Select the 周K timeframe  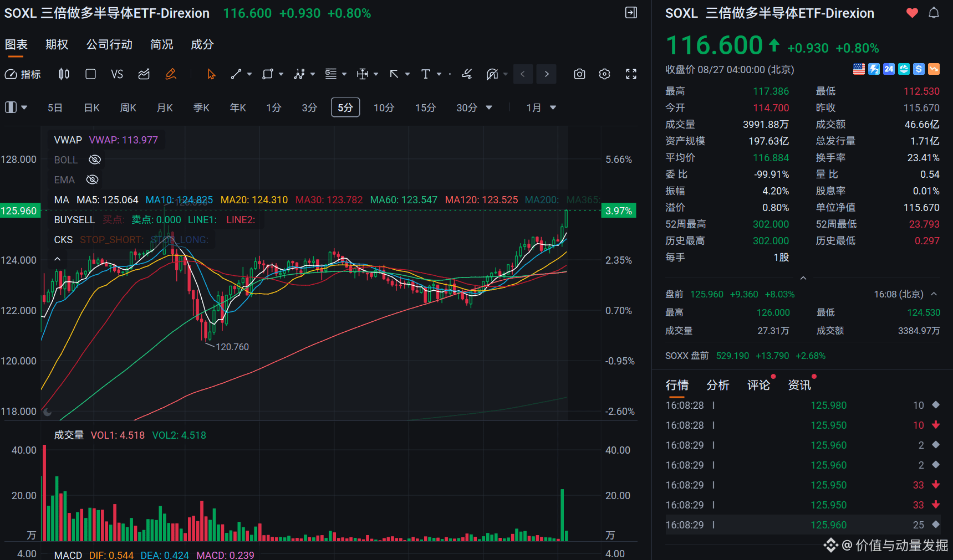coord(128,107)
